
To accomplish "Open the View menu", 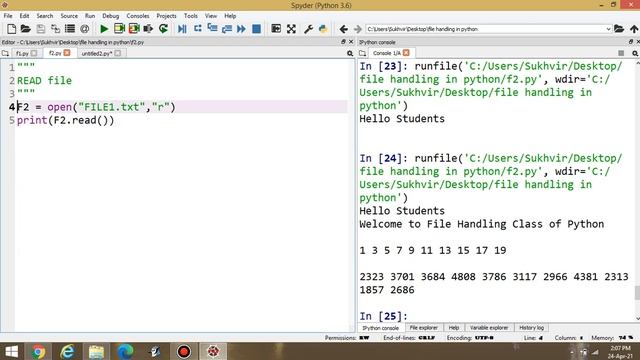I will click(x=211, y=16).
